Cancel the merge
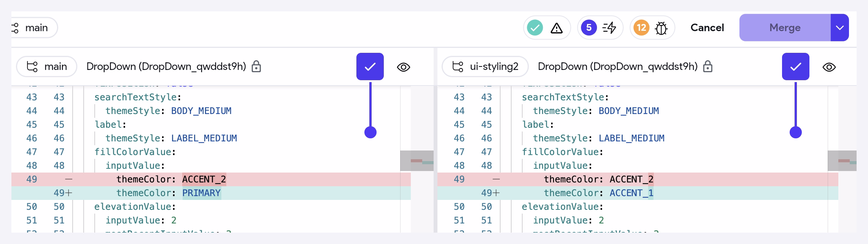 tap(707, 28)
